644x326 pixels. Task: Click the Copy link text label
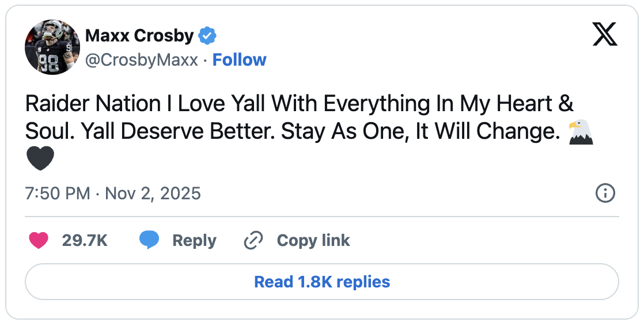313,240
